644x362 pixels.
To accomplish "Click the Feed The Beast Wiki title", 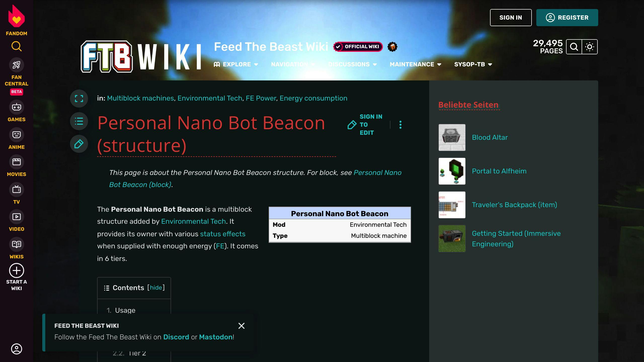I will click(x=271, y=47).
